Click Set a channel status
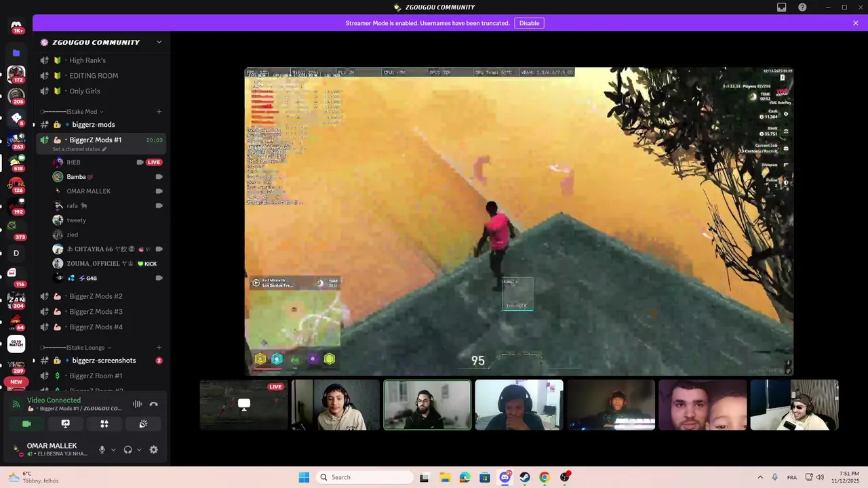868x488 pixels. click(x=79, y=149)
